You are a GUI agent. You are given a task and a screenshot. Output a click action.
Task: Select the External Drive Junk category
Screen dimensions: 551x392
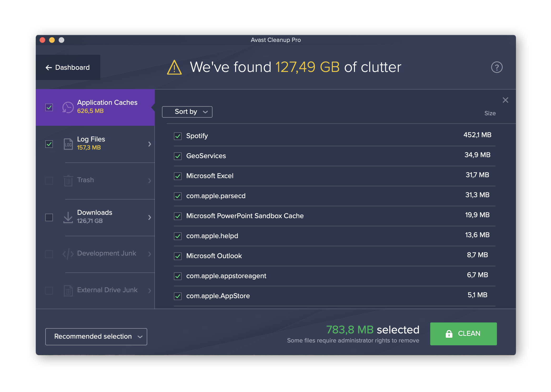[95, 291]
